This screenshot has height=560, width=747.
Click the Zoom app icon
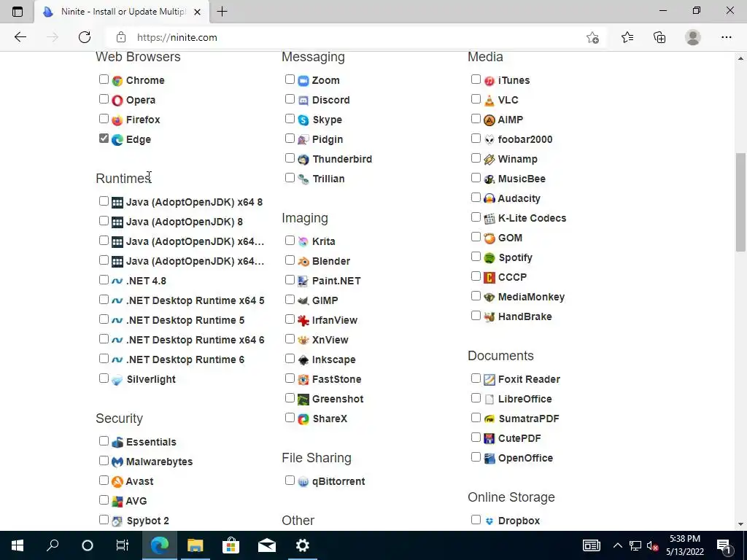click(303, 80)
